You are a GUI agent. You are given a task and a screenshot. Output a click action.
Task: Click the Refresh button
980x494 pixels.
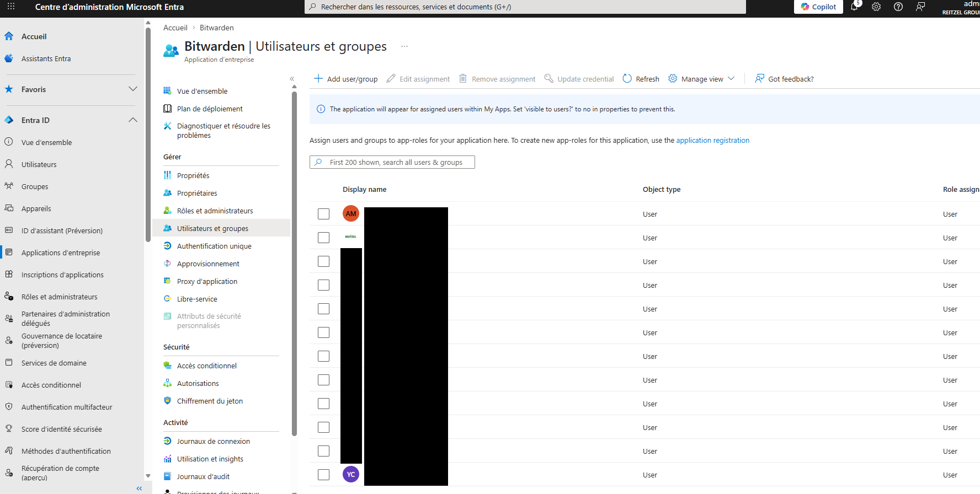(x=641, y=79)
